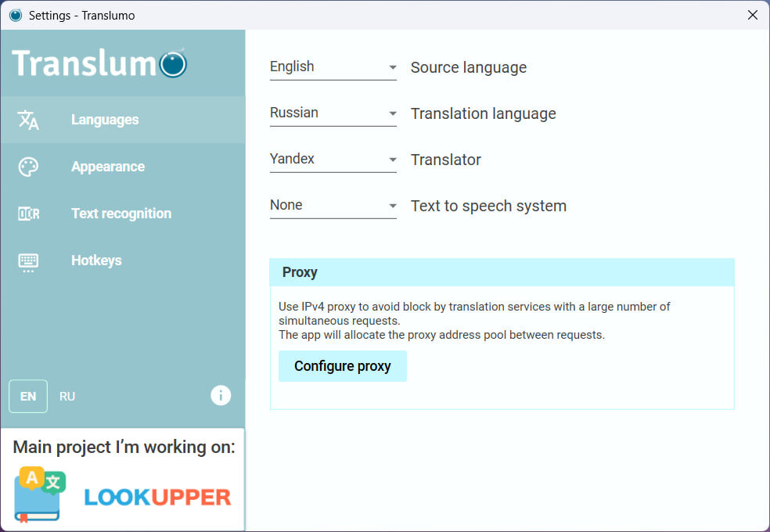The image size is (770, 532).
Task: Open the info about icon
Action: pyautogui.click(x=221, y=395)
